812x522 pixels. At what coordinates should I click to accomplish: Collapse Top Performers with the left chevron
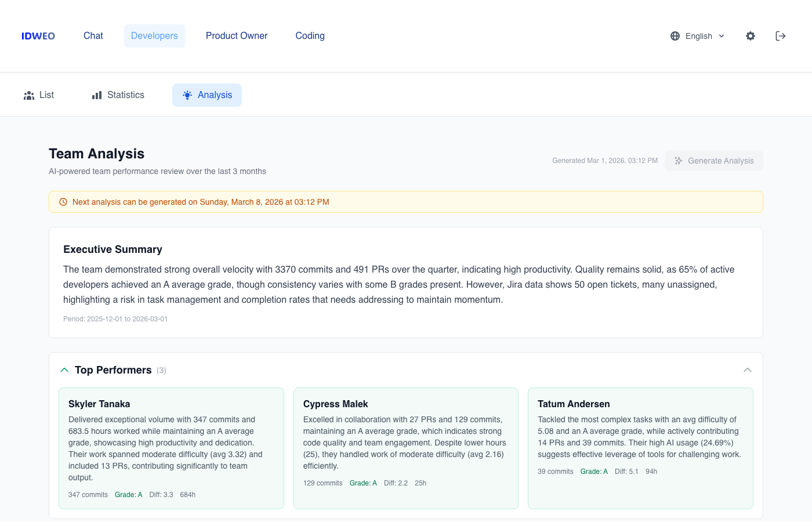[64, 369]
